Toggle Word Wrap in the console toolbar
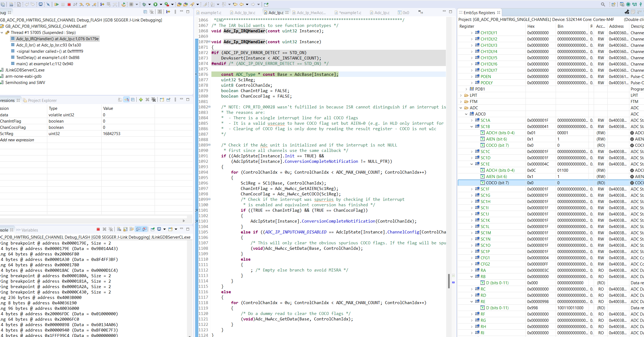This screenshot has height=337, width=644. (132, 229)
